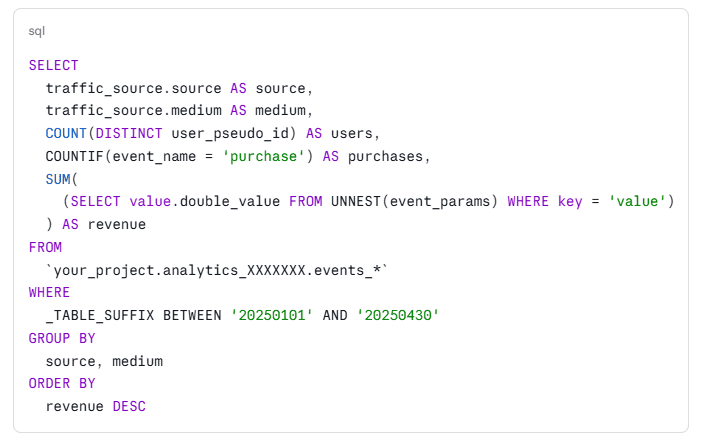
Task: Click the sql language label
Action: pos(37,31)
